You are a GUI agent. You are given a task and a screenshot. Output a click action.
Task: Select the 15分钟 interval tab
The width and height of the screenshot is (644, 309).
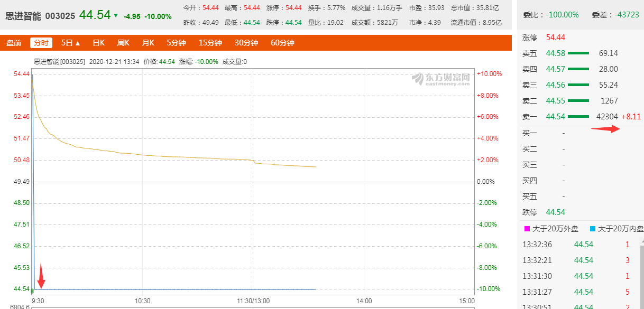pyautogui.click(x=210, y=43)
